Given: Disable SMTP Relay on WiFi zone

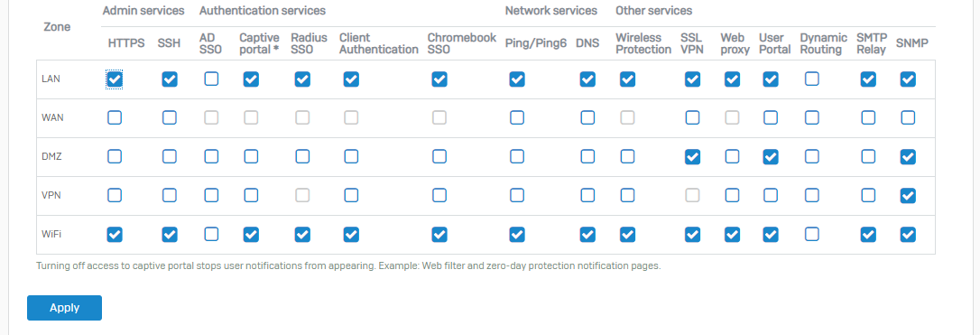Looking at the screenshot, I should click(868, 235).
